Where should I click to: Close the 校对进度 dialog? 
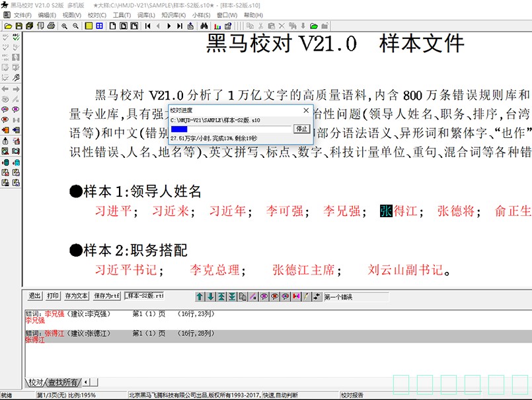(x=306, y=110)
